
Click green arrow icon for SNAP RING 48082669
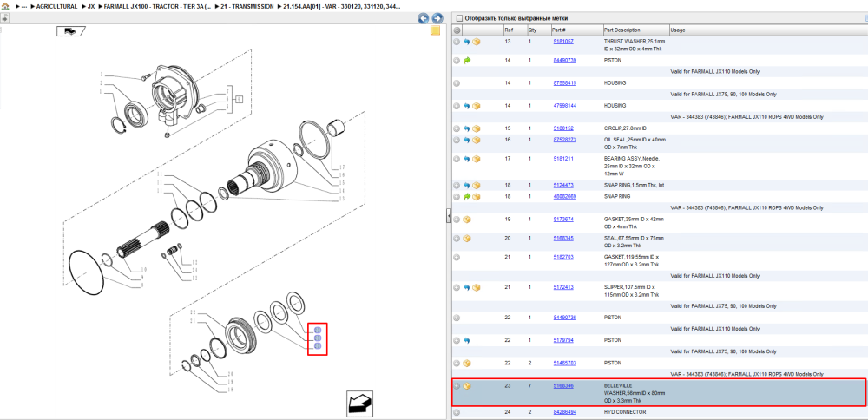[x=466, y=196]
